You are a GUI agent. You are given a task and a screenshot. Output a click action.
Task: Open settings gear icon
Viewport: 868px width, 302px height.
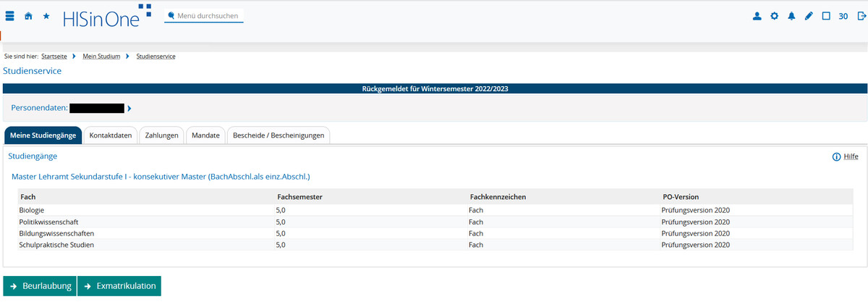coord(775,16)
